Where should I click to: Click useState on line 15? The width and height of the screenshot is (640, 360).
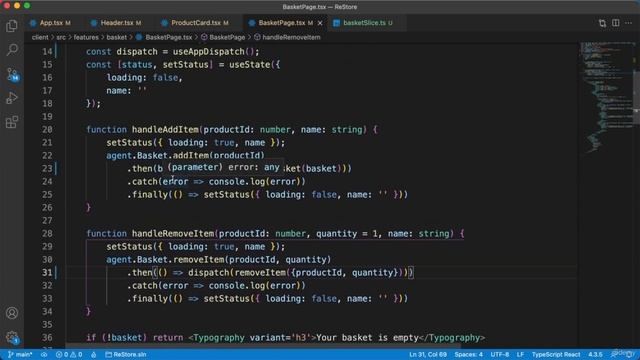(x=249, y=64)
